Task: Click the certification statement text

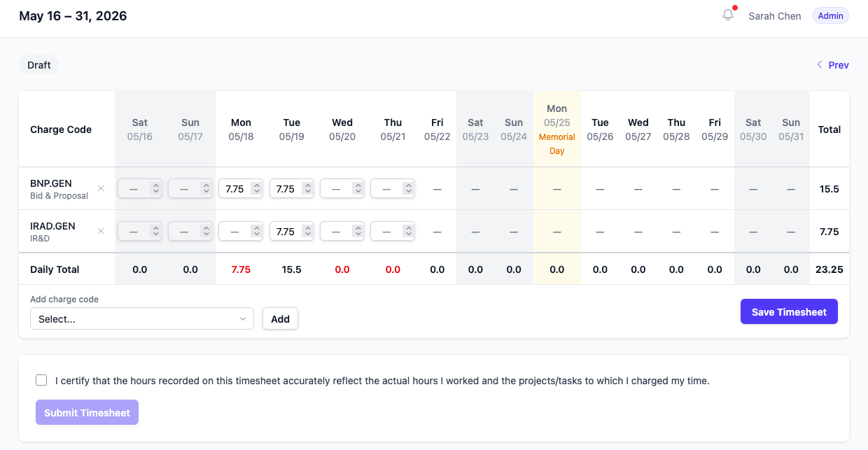Action: point(382,381)
